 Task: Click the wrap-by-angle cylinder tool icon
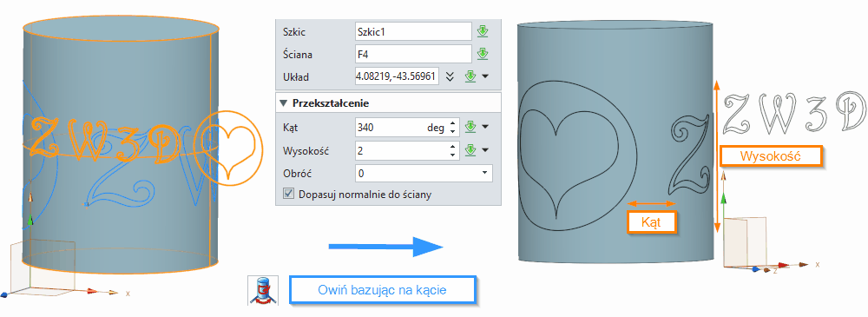(263, 290)
